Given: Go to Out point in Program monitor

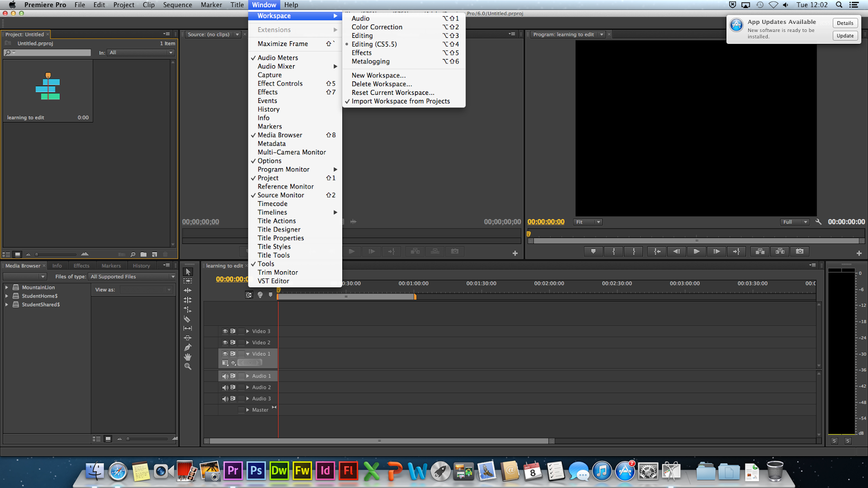Looking at the screenshot, I should (x=736, y=252).
